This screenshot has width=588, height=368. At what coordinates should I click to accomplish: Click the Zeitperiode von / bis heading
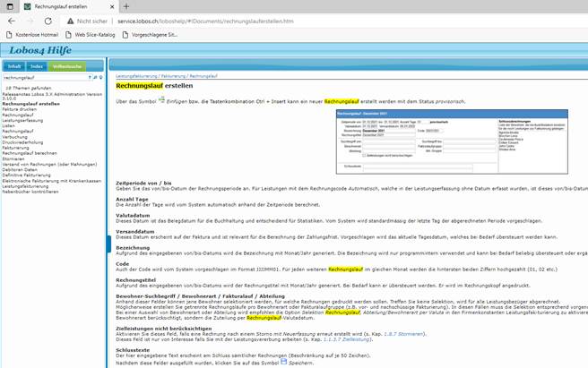(143, 184)
